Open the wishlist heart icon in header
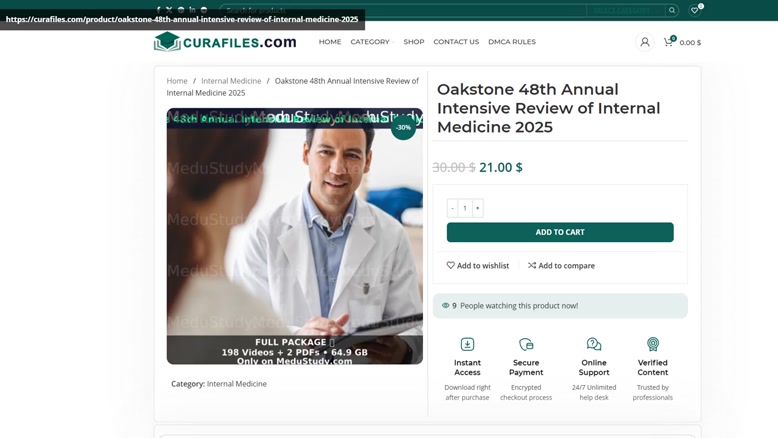778x438 pixels. pyautogui.click(x=695, y=10)
